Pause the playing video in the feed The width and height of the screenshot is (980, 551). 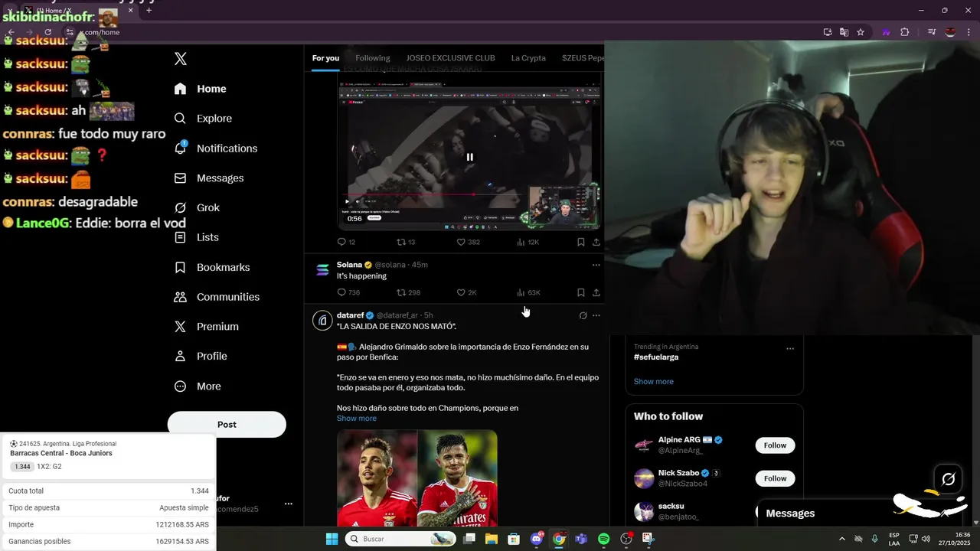pos(469,157)
